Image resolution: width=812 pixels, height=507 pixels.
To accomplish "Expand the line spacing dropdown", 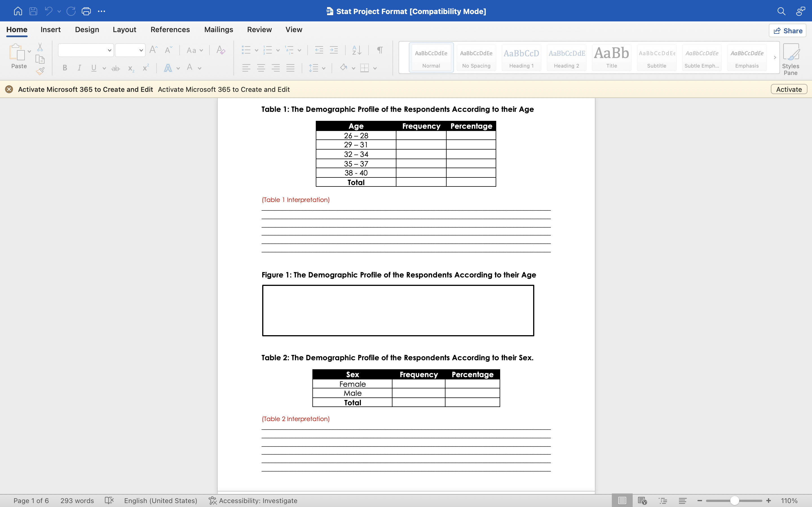I will point(323,68).
